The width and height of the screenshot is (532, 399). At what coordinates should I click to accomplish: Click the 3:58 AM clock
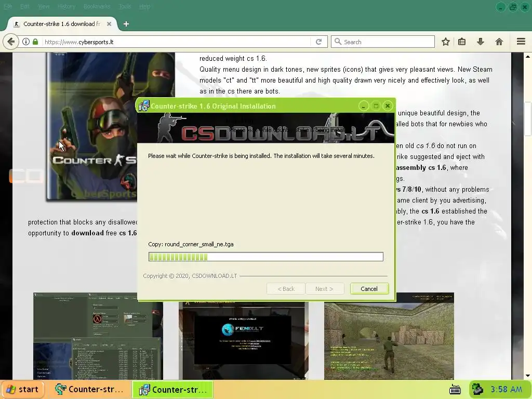click(506, 389)
